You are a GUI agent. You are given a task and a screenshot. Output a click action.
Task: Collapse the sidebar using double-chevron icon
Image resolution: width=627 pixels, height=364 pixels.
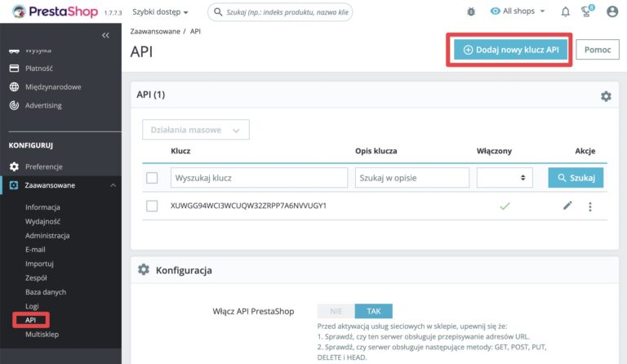[105, 36]
